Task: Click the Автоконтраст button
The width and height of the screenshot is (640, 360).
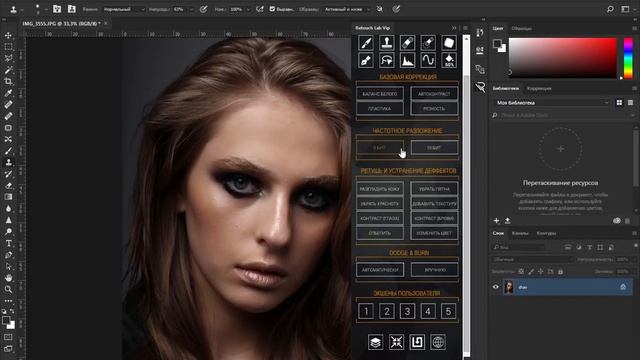Action: [x=434, y=94]
